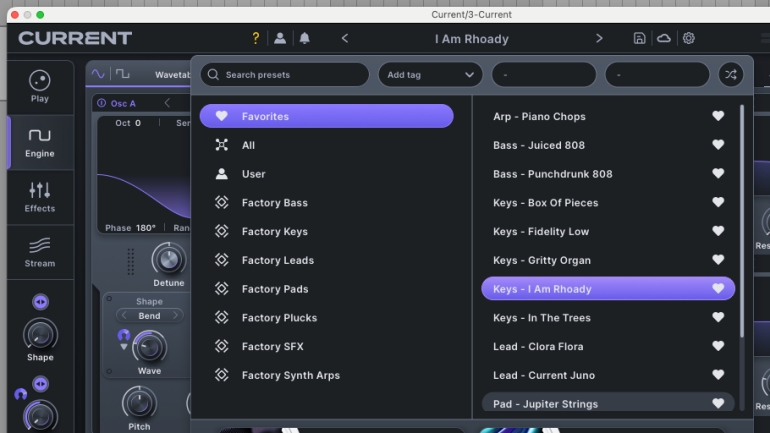Screen dimensions: 770x433
Task: Go to the previous preset arrow
Action: pos(345,38)
